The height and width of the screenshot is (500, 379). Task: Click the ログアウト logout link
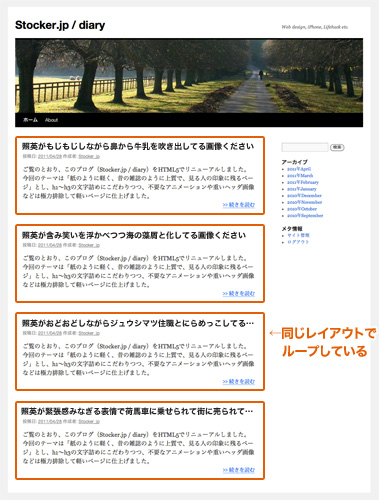tap(298, 242)
